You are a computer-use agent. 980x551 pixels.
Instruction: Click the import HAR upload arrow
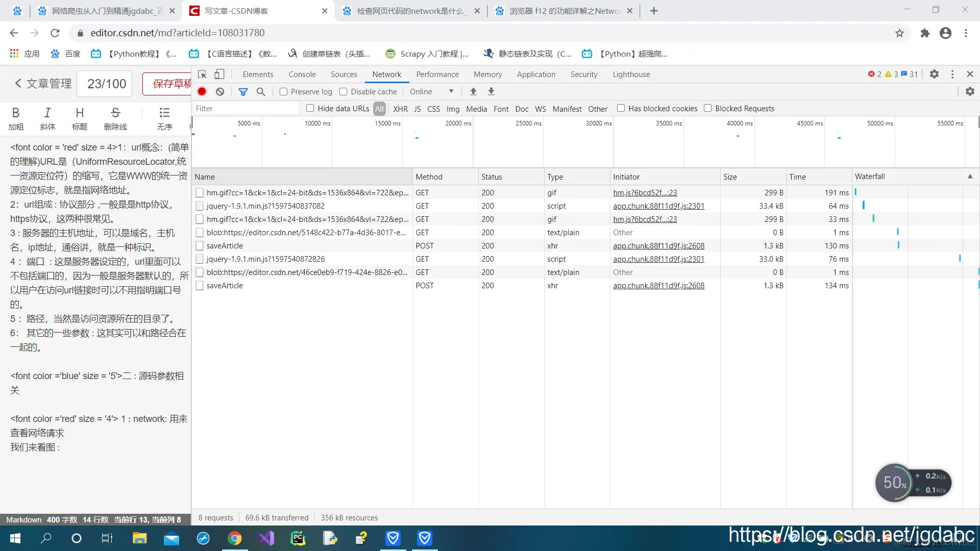pyautogui.click(x=473, y=91)
